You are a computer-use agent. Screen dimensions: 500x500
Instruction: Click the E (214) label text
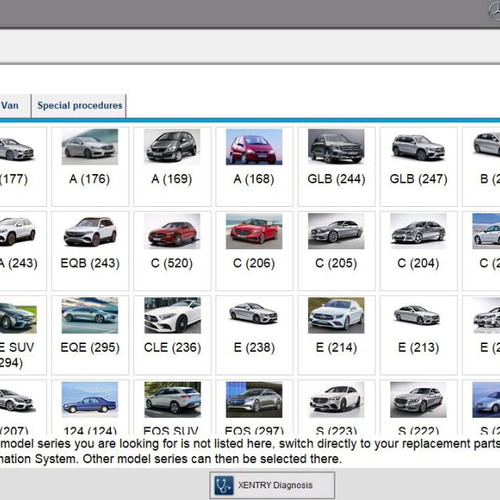point(336,348)
